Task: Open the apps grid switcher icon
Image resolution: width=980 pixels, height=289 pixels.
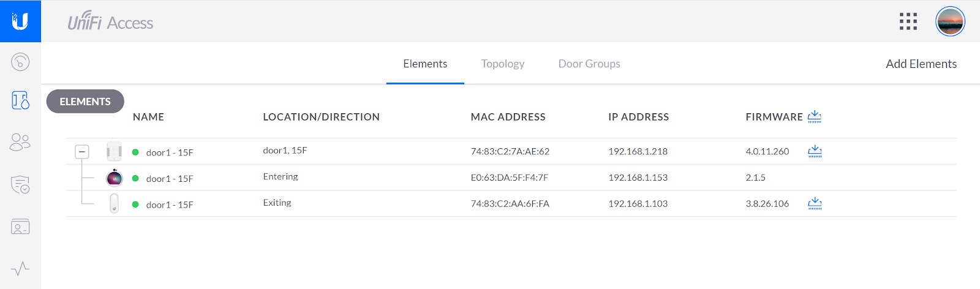Action: (908, 21)
